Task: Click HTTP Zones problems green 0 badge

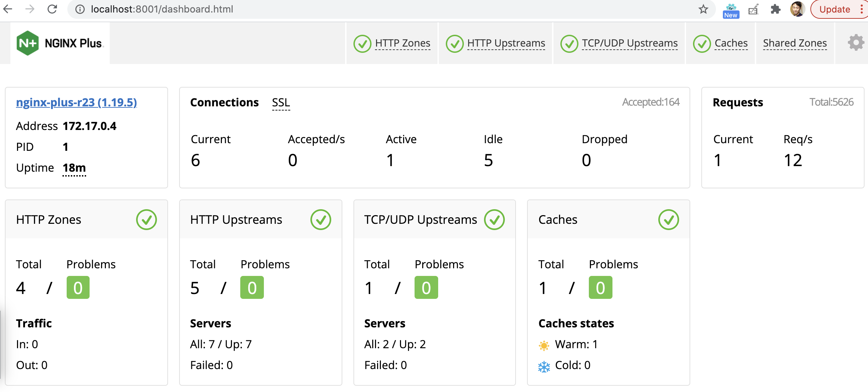Action: (78, 288)
